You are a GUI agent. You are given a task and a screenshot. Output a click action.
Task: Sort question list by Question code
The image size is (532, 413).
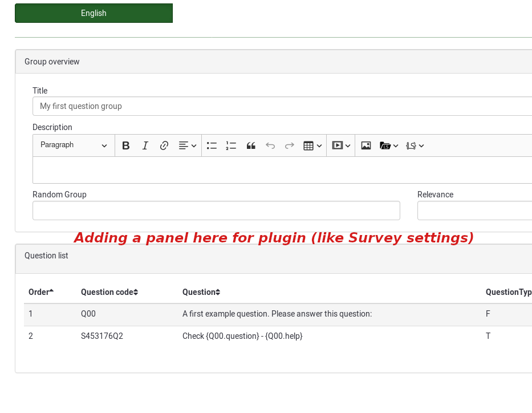(x=109, y=292)
